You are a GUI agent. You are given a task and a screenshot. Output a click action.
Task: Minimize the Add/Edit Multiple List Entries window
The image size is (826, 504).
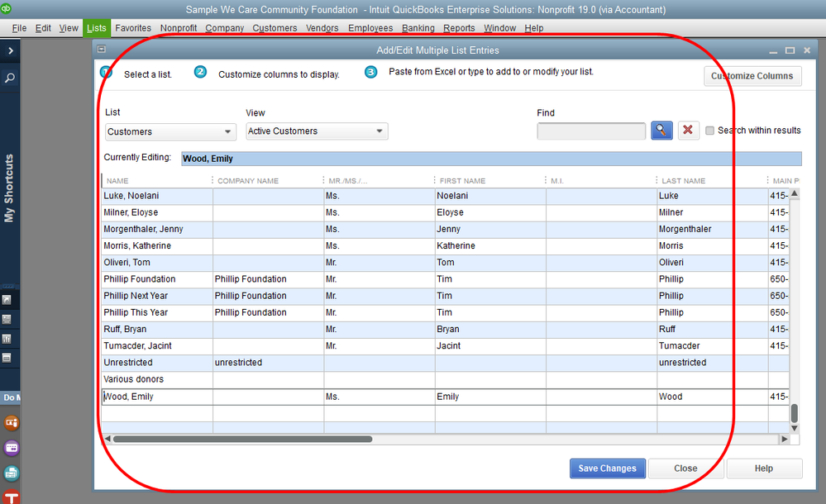click(773, 51)
